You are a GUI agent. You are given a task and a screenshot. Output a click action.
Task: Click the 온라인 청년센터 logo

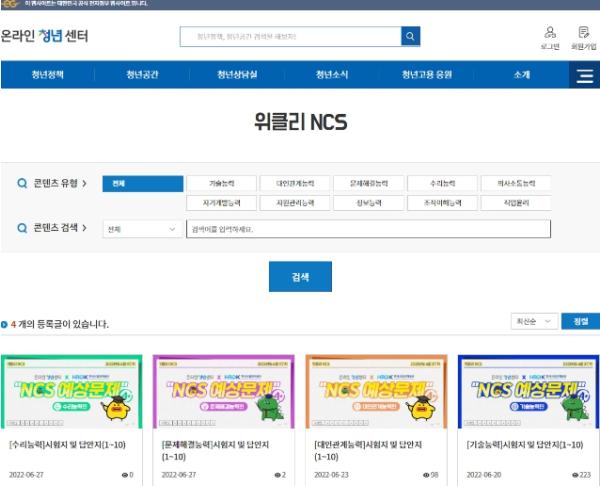pyautogui.click(x=44, y=36)
